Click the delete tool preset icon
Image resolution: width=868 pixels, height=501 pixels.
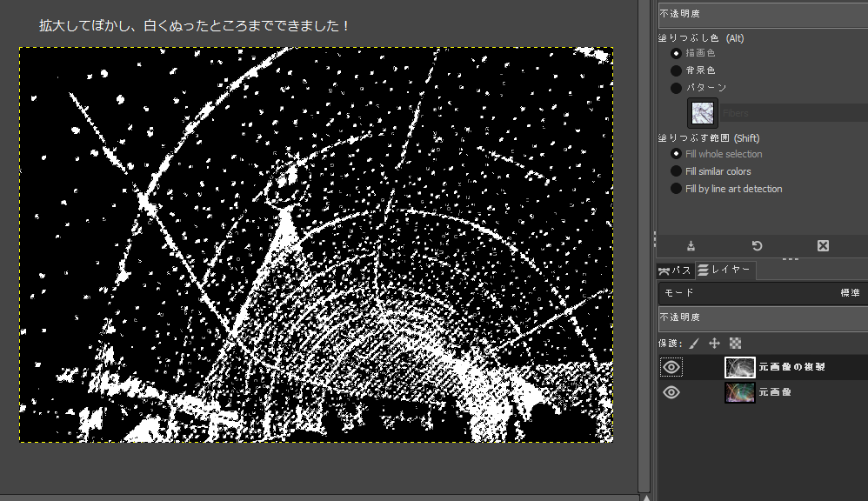point(823,246)
